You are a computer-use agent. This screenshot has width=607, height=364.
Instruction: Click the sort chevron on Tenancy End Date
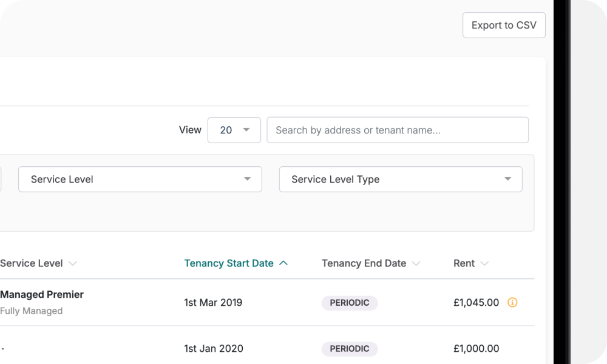coord(416,263)
